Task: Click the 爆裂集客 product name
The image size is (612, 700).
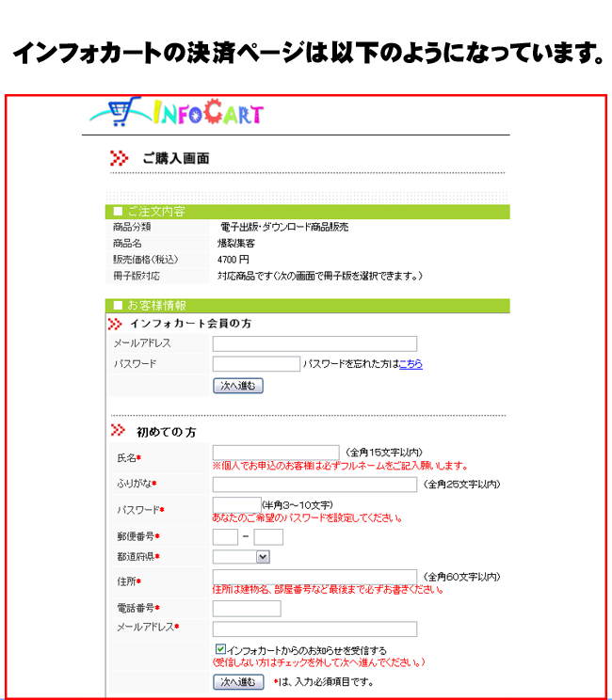Action: pos(236,244)
